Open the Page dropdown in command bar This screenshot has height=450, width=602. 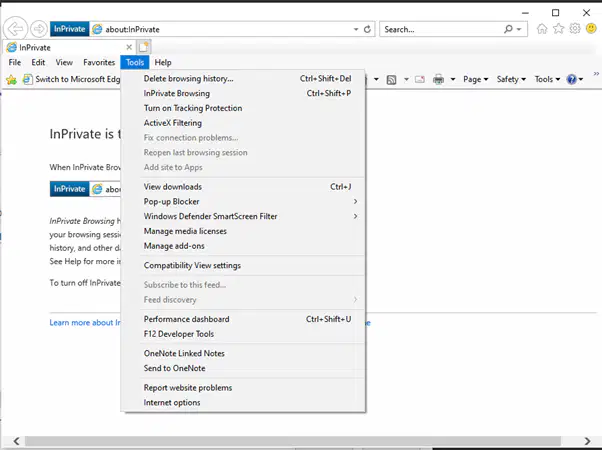click(x=475, y=79)
